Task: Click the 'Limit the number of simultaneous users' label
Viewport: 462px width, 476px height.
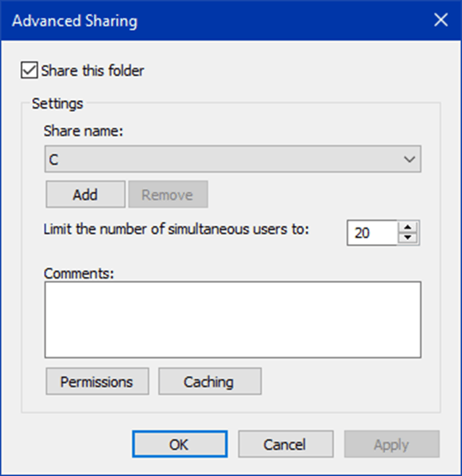Action: 176,229
